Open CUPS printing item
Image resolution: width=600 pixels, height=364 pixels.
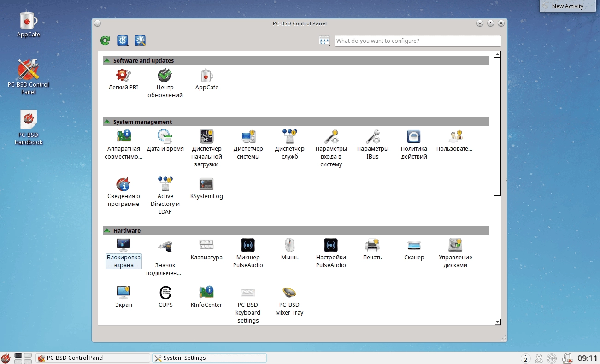click(165, 297)
